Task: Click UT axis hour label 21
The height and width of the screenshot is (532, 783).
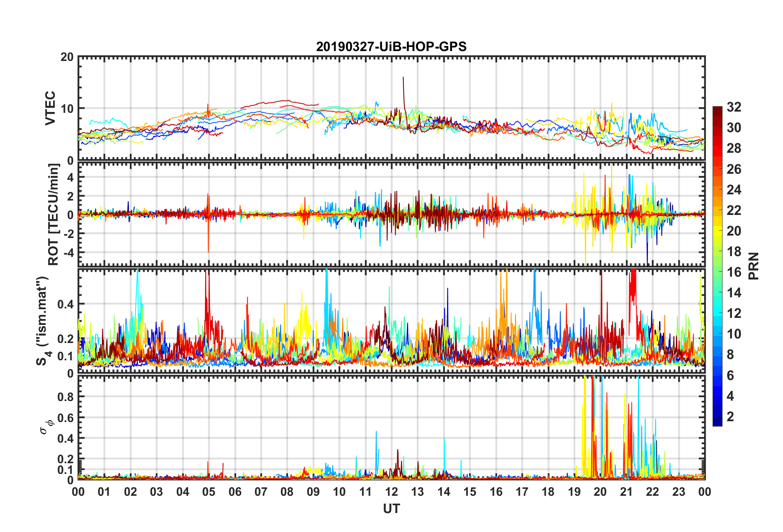Action: click(x=627, y=492)
